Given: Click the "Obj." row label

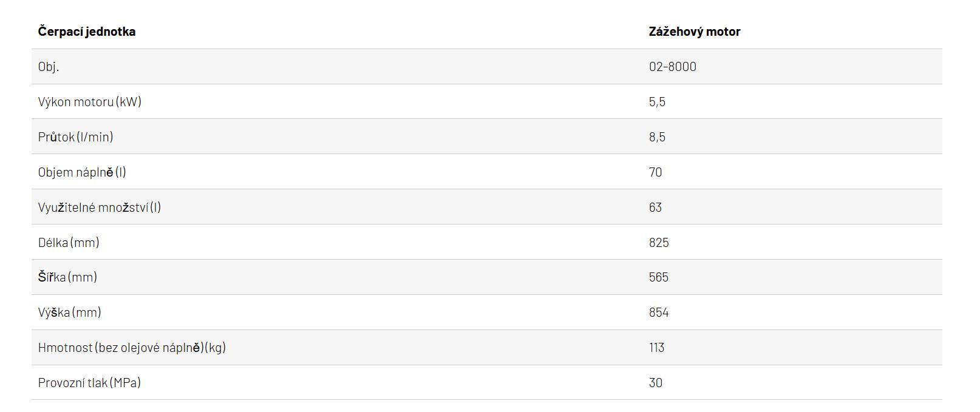Looking at the screenshot, I should click(49, 67).
